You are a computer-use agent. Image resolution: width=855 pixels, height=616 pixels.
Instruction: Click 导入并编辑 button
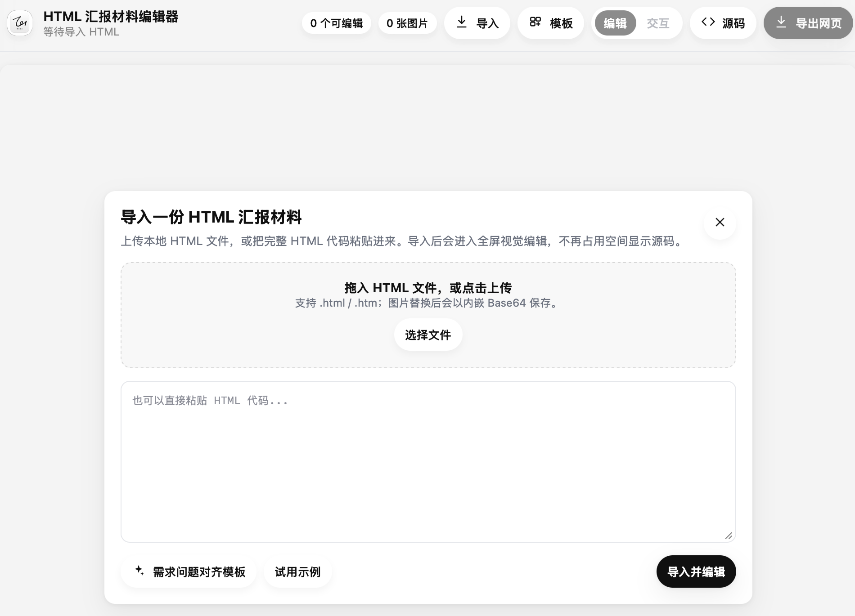click(696, 572)
